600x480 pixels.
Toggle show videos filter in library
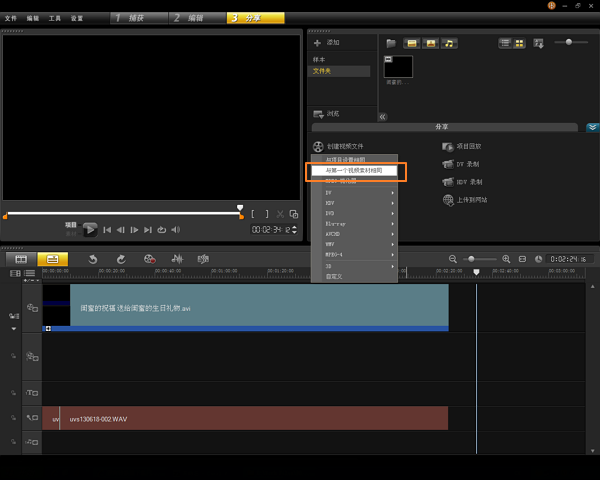point(412,43)
